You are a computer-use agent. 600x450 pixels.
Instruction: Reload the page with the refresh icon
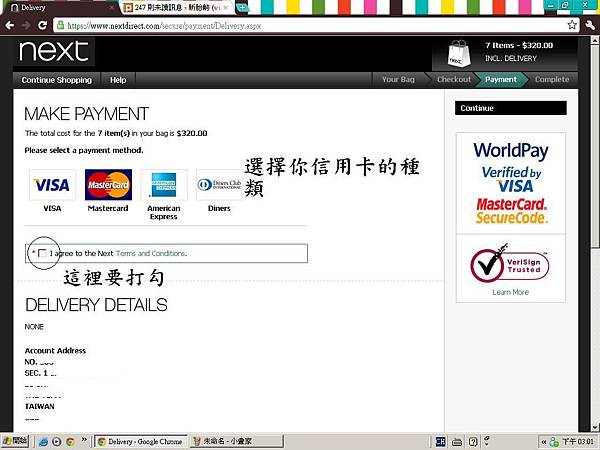click(x=42, y=25)
